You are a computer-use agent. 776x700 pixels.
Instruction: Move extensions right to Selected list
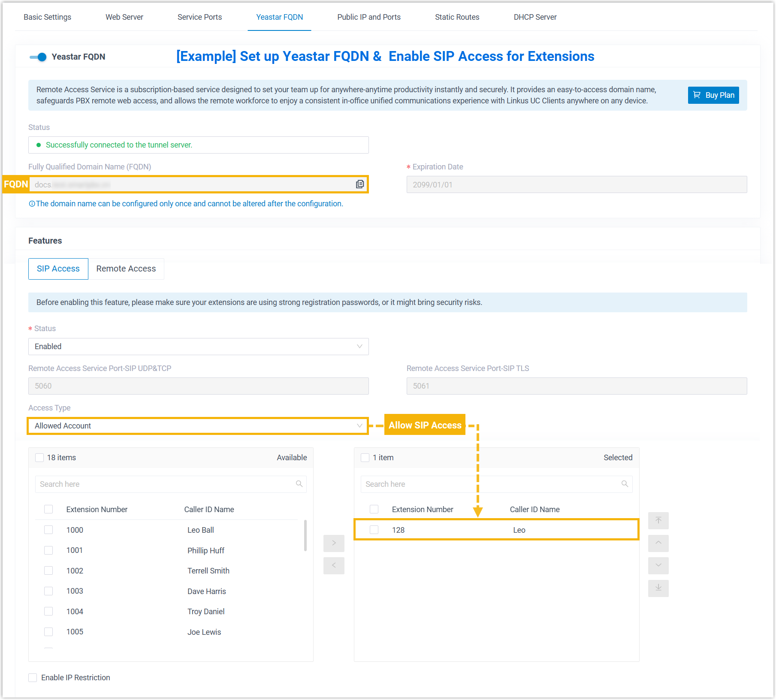click(x=334, y=543)
